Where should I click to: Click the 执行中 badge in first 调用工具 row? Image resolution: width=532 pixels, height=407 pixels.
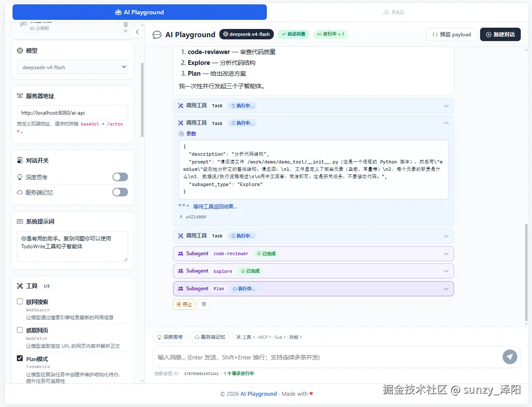242,106
